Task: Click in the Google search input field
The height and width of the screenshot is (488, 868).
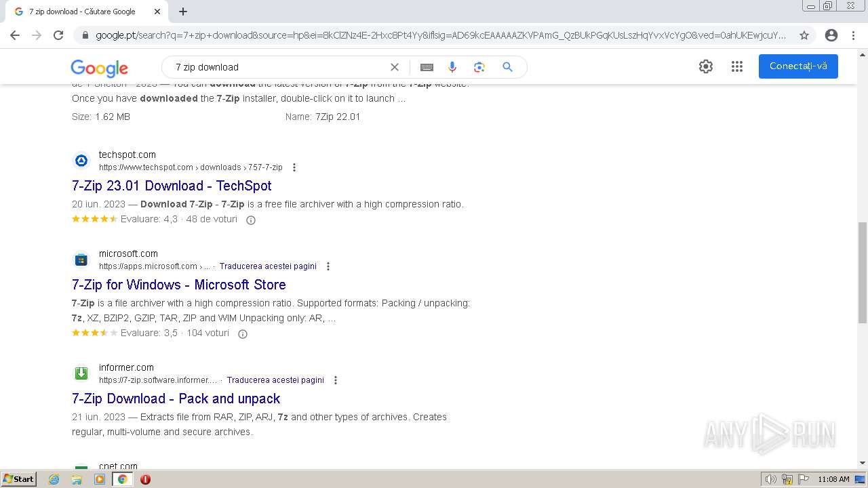Action: tap(278, 67)
